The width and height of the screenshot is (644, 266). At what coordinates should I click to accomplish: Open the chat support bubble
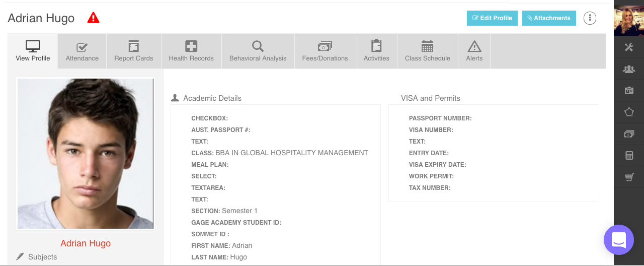(x=618, y=240)
